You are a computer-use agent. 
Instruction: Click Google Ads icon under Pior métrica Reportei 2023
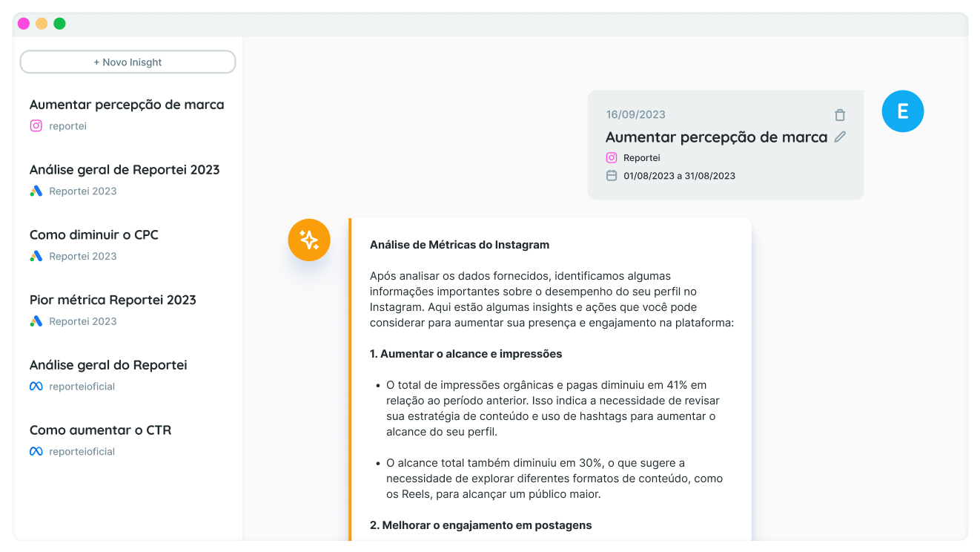(36, 321)
